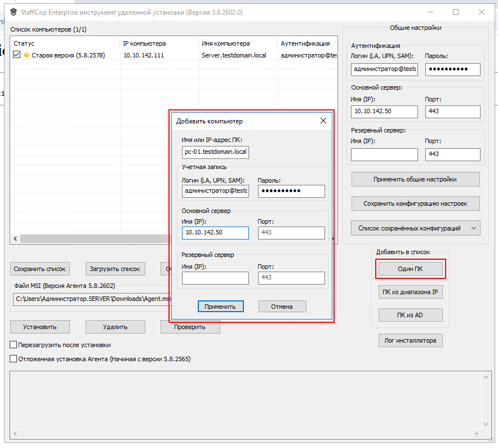Open ПК из диапазона IP
The image size is (498, 448).
coord(410,292)
